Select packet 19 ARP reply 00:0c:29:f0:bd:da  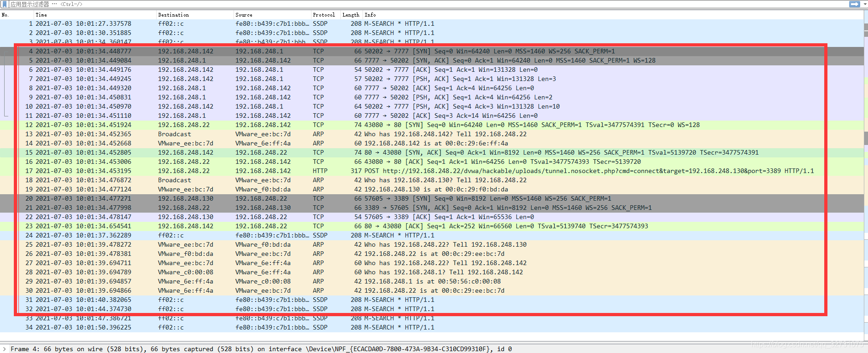tap(432, 189)
